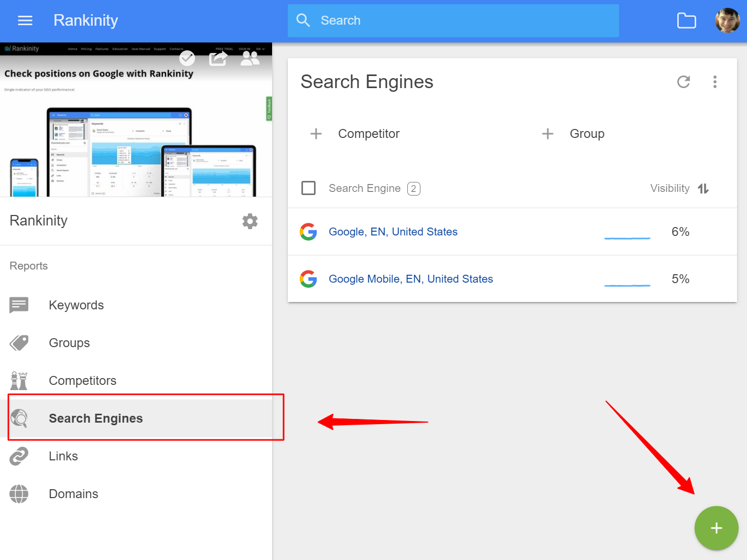The height and width of the screenshot is (560, 747).
Task: Click the Keywords message icon
Action: [x=19, y=305]
